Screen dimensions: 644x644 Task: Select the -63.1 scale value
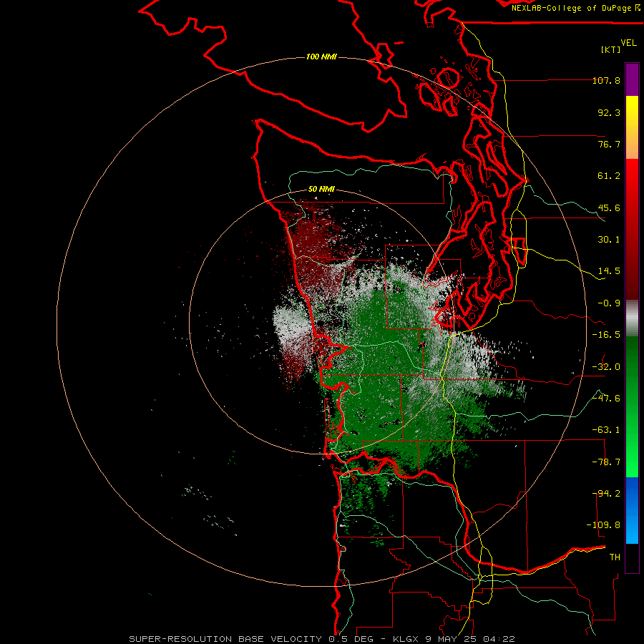coord(606,430)
